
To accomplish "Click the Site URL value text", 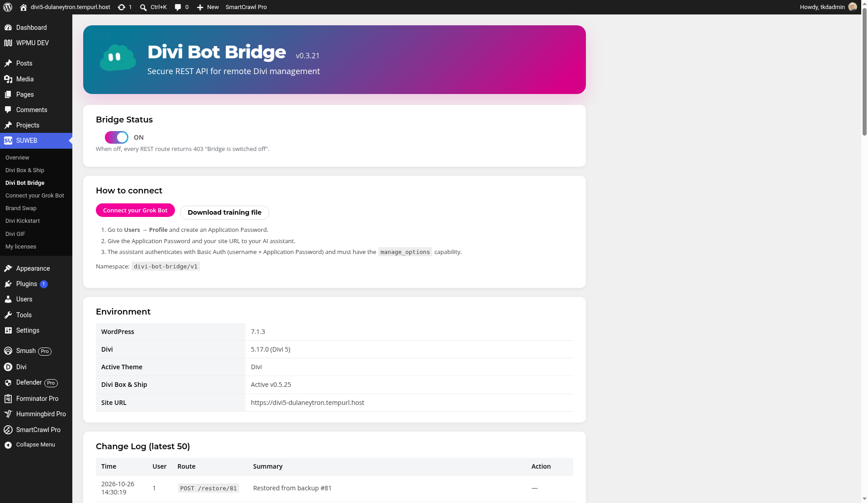I will click(x=307, y=403).
